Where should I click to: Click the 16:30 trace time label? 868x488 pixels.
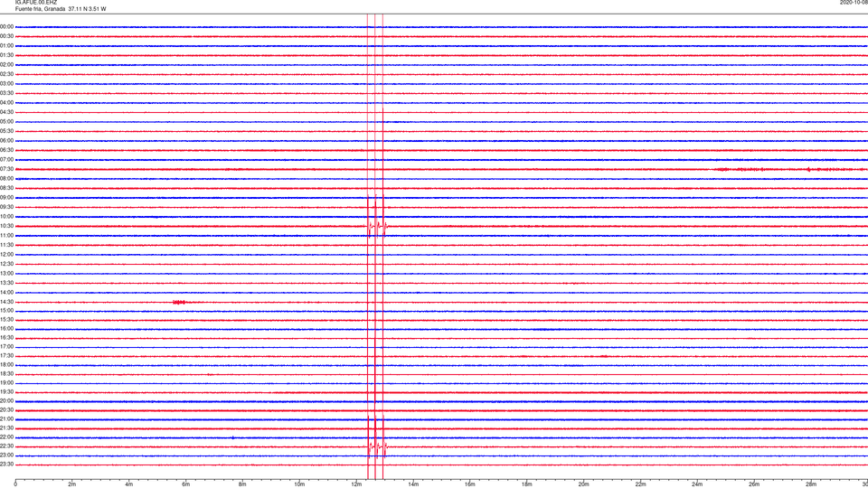click(6, 338)
